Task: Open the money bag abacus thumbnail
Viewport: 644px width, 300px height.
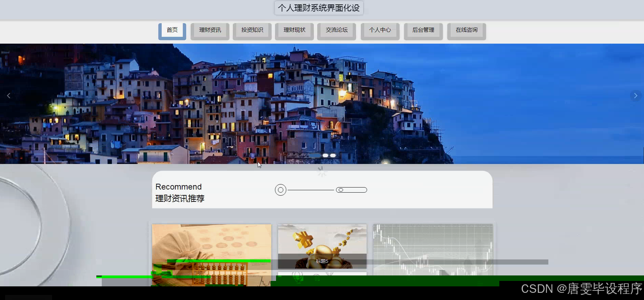Action: (212, 255)
